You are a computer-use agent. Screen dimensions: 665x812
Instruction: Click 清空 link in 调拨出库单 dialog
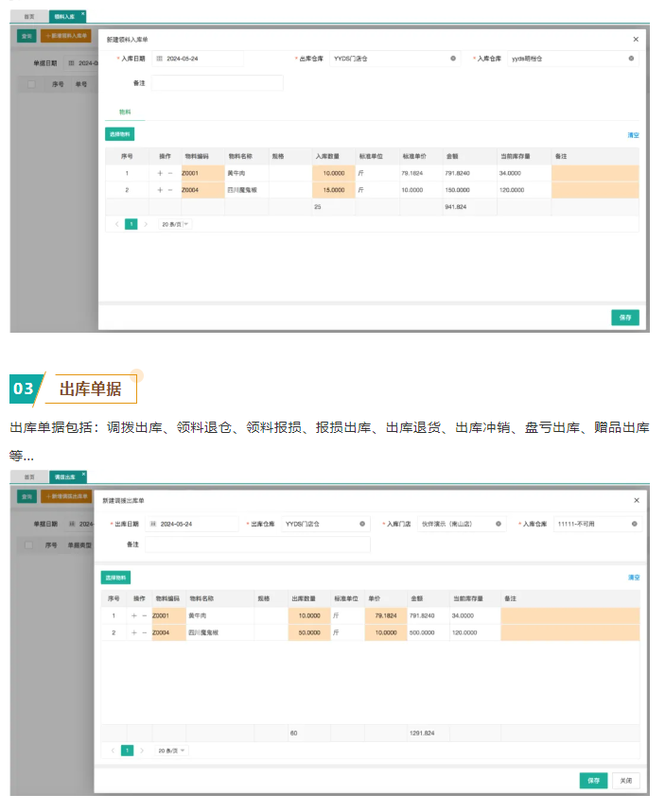coord(634,578)
